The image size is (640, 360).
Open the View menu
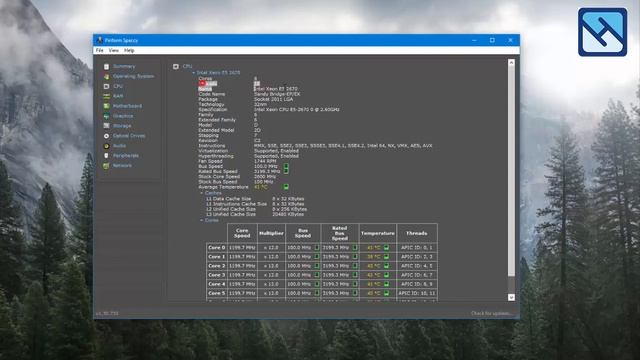[113, 50]
